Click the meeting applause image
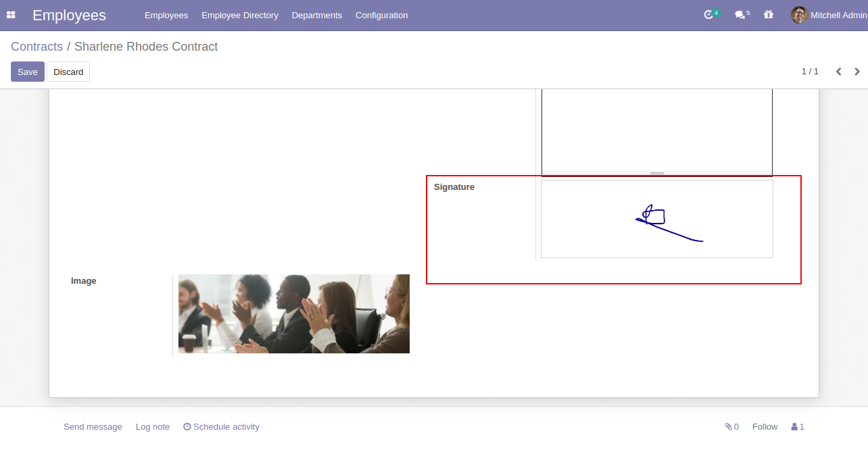Image resolution: width=868 pixels, height=452 pixels. [x=294, y=313]
